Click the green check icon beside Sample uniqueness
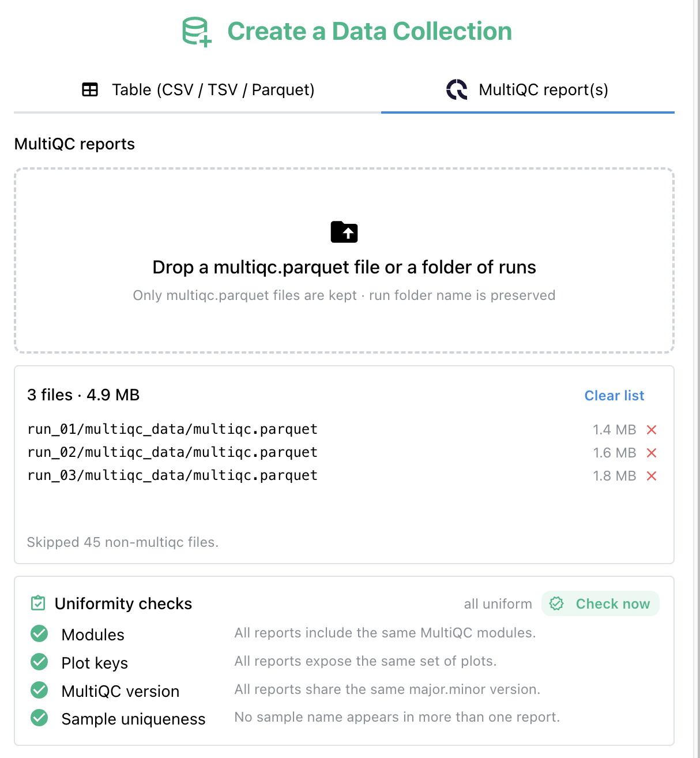 point(39,718)
